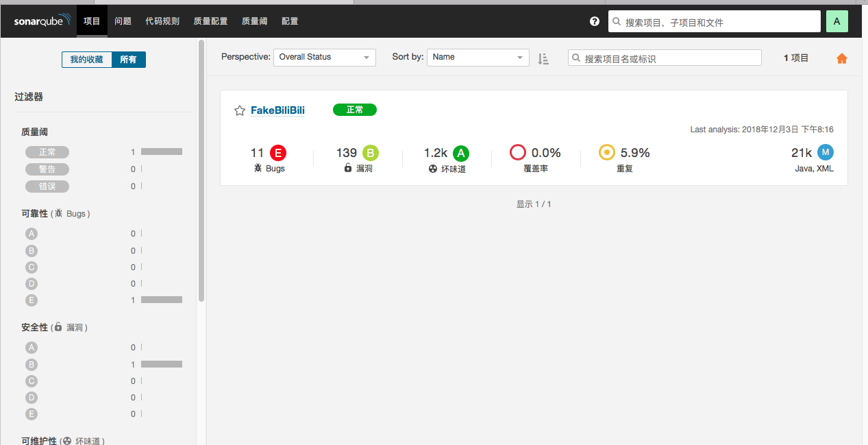Click the orange home icon
This screenshot has height=445, width=868.
(x=842, y=58)
